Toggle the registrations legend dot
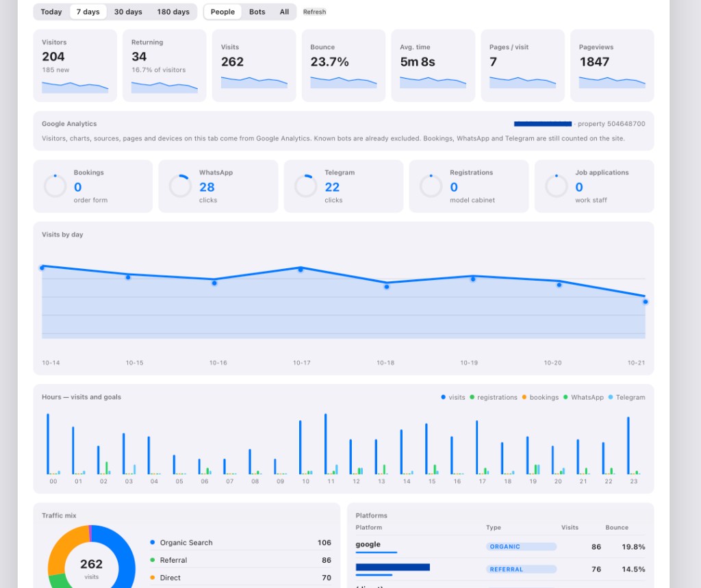 (472, 397)
